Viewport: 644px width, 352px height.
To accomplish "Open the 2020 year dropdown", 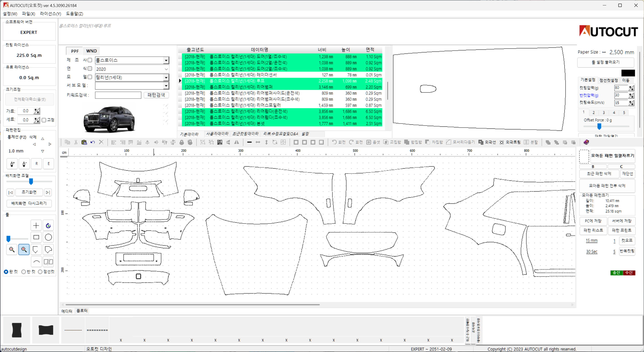I will [x=166, y=69].
